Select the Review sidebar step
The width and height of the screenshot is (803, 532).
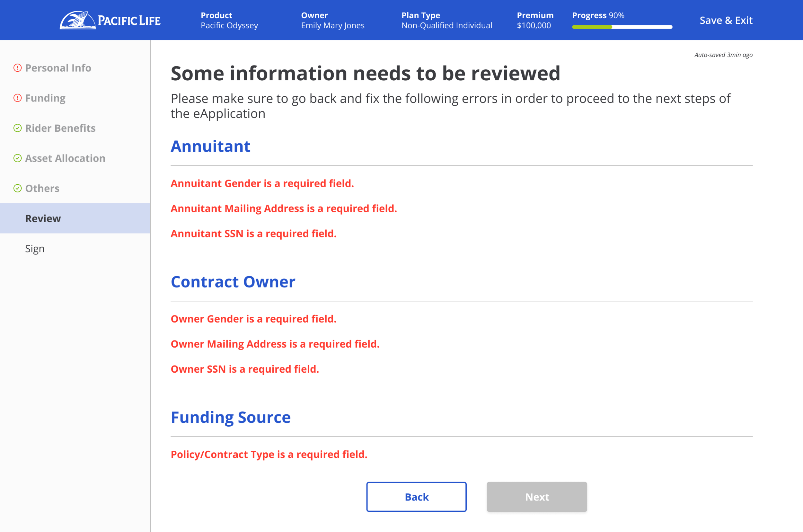click(43, 218)
